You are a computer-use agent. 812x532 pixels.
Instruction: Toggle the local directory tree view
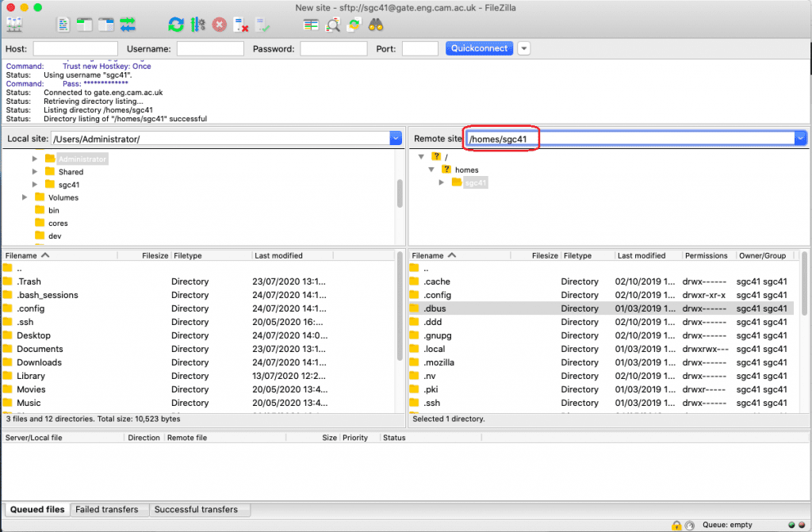(84, 24)
